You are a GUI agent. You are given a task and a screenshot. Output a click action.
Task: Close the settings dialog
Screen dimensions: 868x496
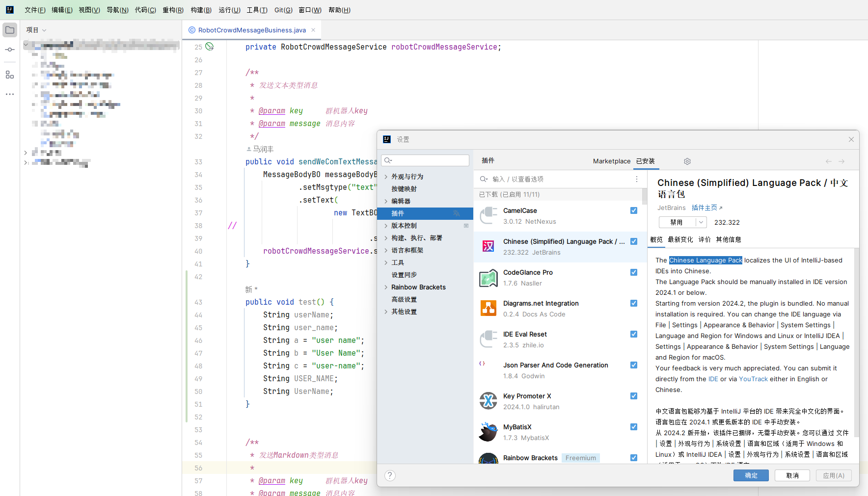click(851, 139)
